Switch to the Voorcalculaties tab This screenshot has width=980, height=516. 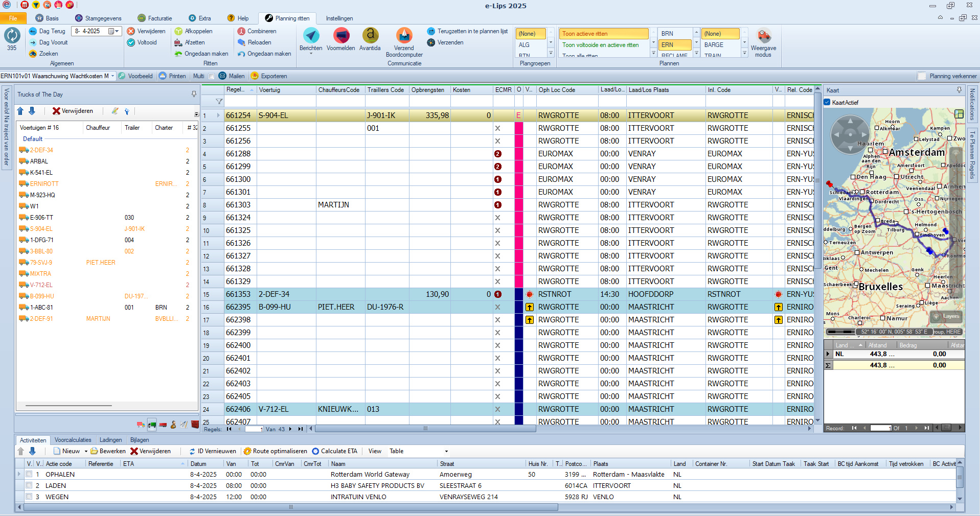pyautogui.click(x=73, y=440)
